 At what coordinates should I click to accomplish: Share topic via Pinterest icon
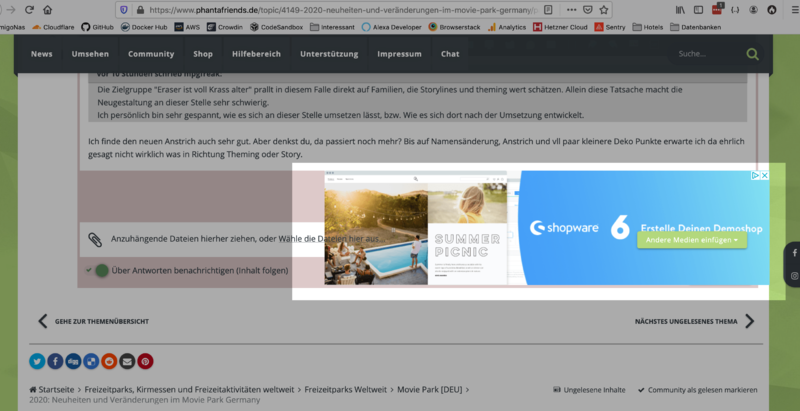tap(145, 361)
